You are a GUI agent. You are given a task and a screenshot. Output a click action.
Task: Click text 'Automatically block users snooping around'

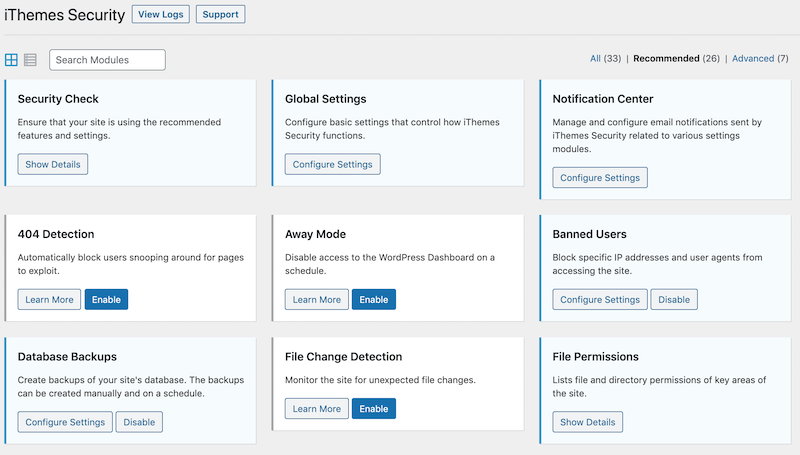109,258
